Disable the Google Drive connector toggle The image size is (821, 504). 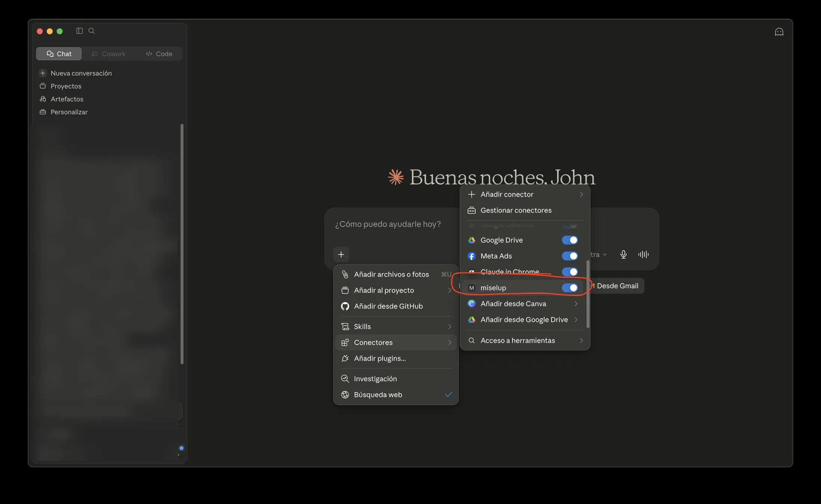click(x=569, y=240)
